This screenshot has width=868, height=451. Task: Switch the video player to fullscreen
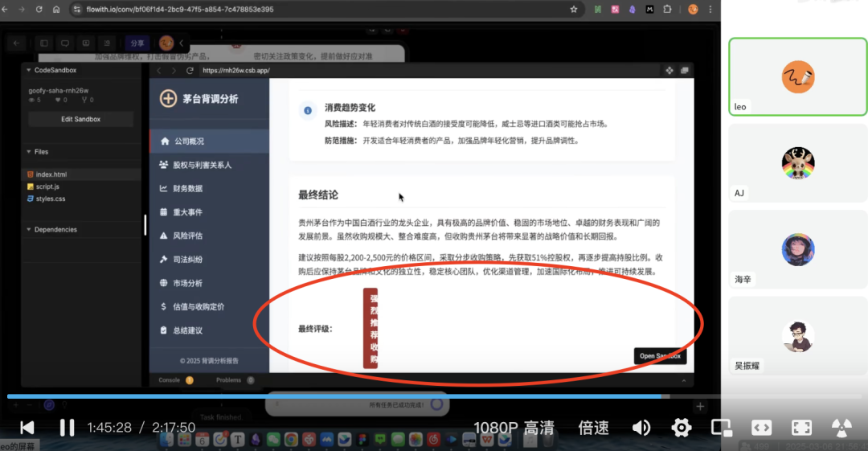coord(801,427)
